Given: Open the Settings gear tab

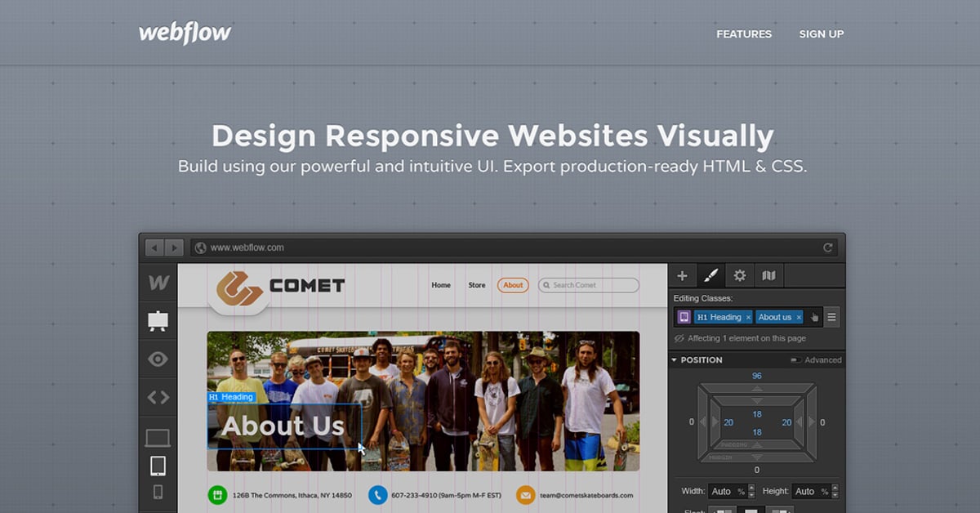Looking at the screenshot, I should pyautogui.click(x=739, y=276).
